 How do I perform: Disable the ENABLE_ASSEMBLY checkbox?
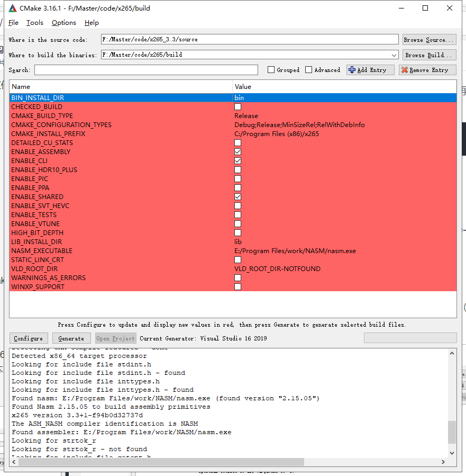coord(237,151)
